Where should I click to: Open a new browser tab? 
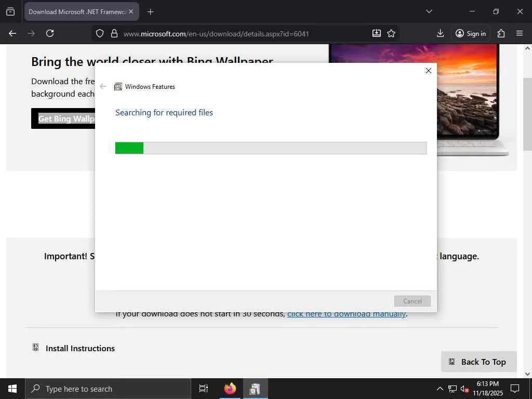point(150,12)
